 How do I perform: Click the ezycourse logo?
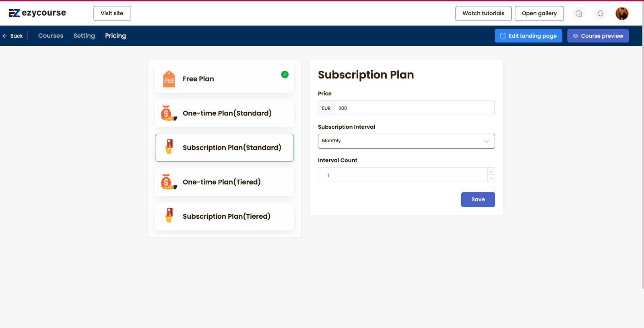click(x=37, y=13)
